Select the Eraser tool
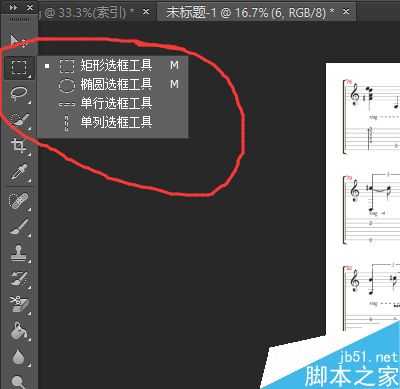The height and width of the screenshot is (389, 400). (19, 304)
